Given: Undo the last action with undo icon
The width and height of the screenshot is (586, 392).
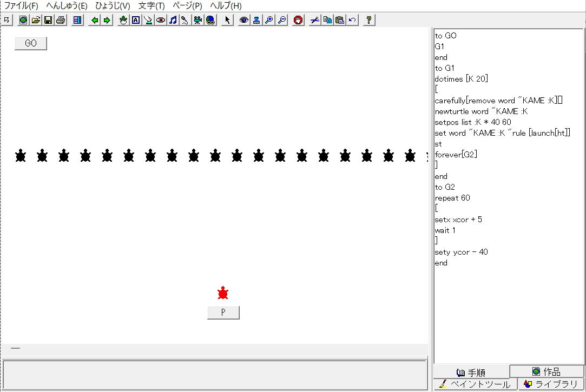Looking at the screenshot, I should point(352,20).
